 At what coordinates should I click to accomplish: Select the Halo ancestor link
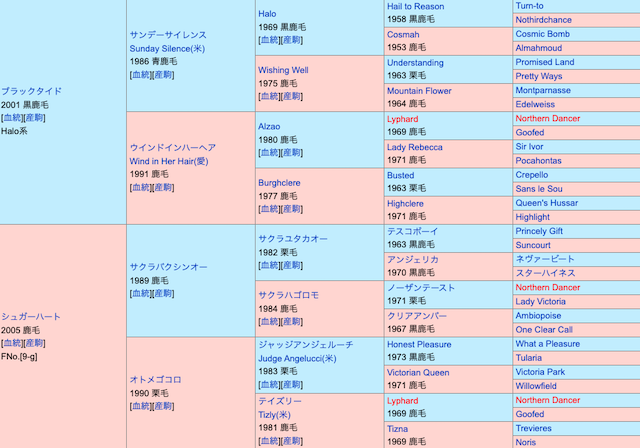[267, 13]
